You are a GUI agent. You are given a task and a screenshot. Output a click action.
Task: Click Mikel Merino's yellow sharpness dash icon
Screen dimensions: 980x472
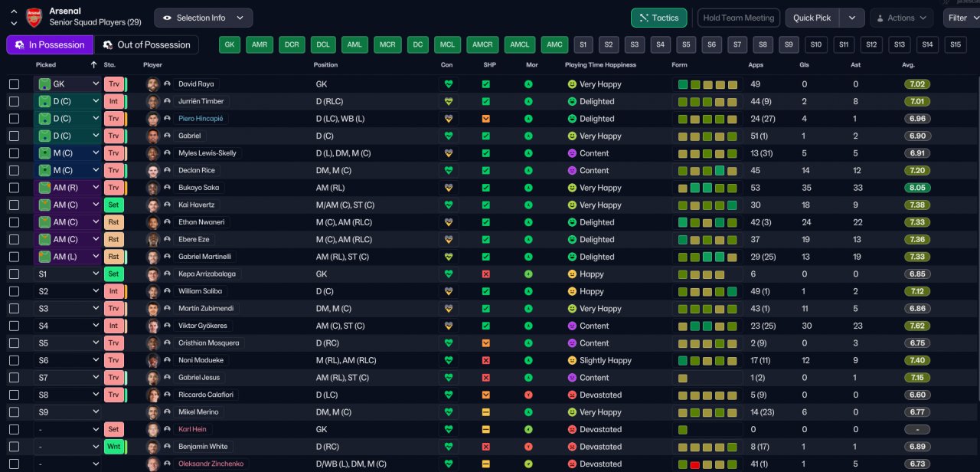[x=485, y=411]
